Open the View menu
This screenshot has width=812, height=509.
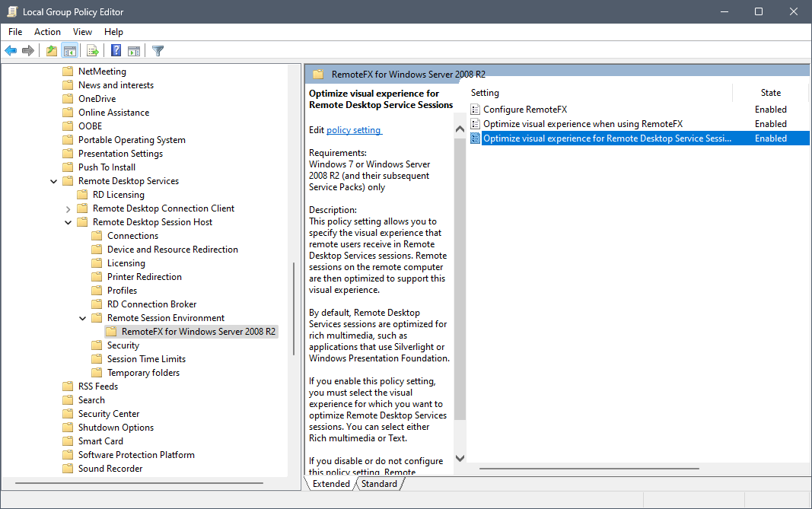coord(82,32)
